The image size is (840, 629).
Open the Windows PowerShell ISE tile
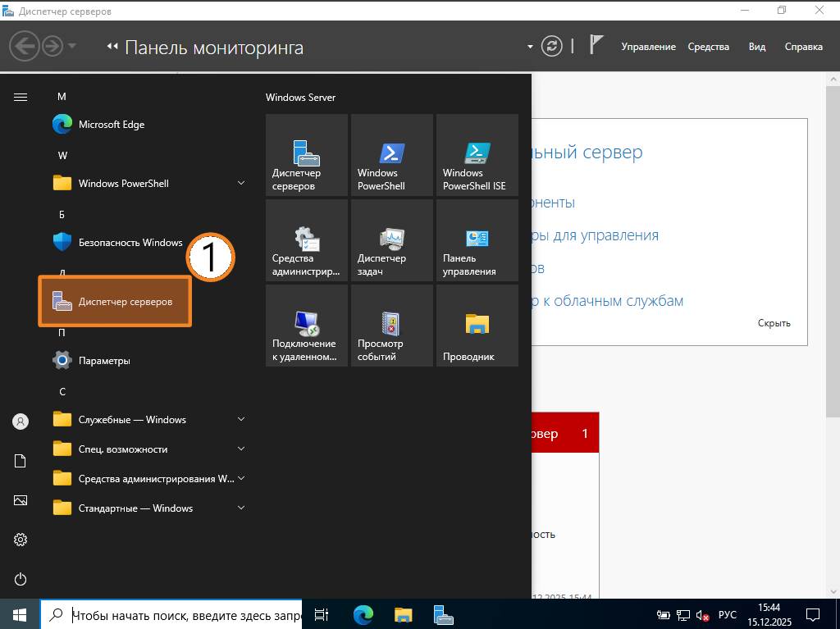(477, 156)
